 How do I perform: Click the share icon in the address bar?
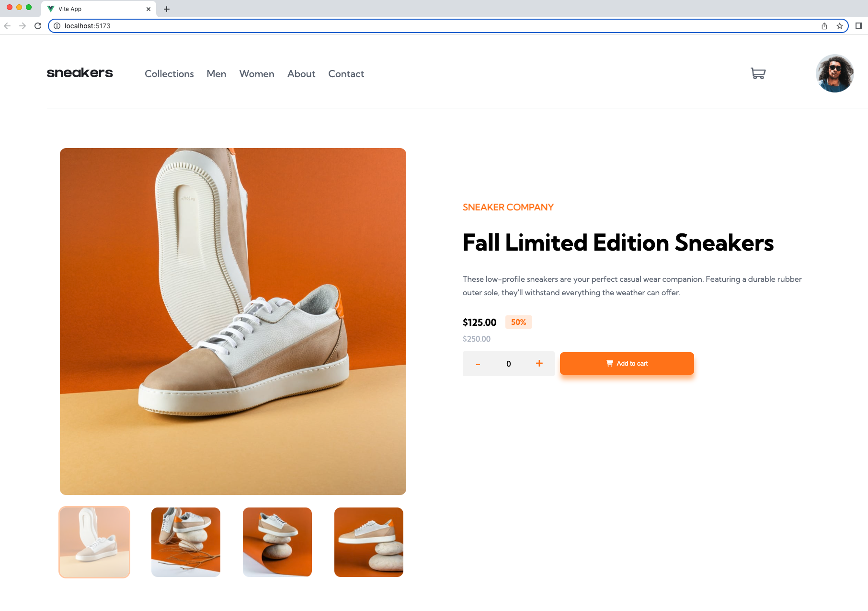tap(824, 26)
